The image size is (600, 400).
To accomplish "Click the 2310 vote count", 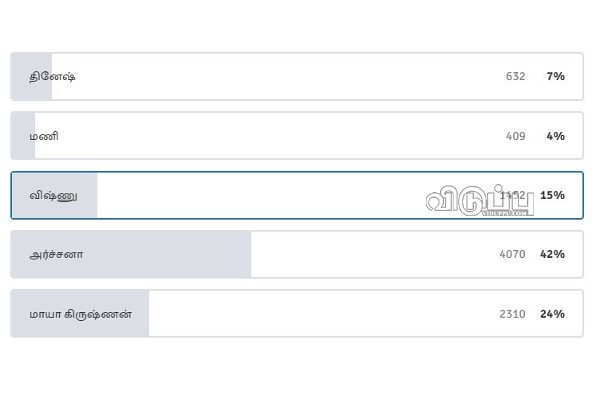I will 512,314.
